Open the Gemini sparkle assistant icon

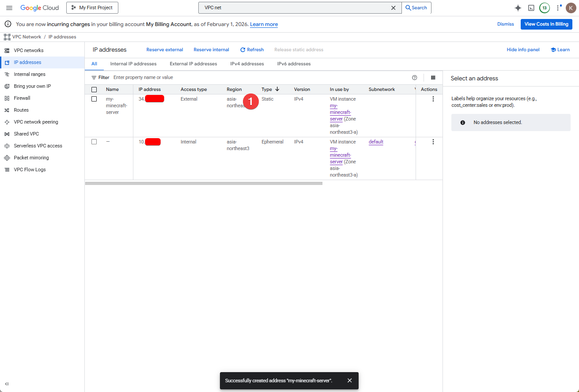coord(518,8)
